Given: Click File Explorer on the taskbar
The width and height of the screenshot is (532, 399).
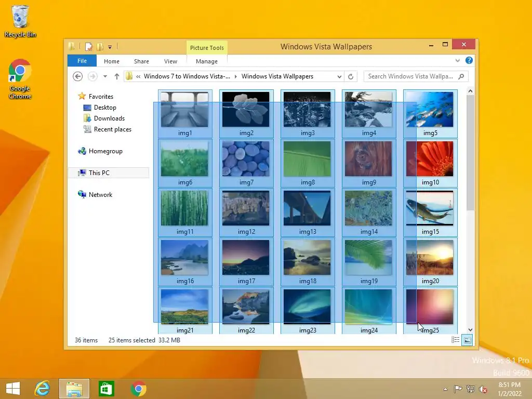Looking at the screenshot, I should 74,389.
